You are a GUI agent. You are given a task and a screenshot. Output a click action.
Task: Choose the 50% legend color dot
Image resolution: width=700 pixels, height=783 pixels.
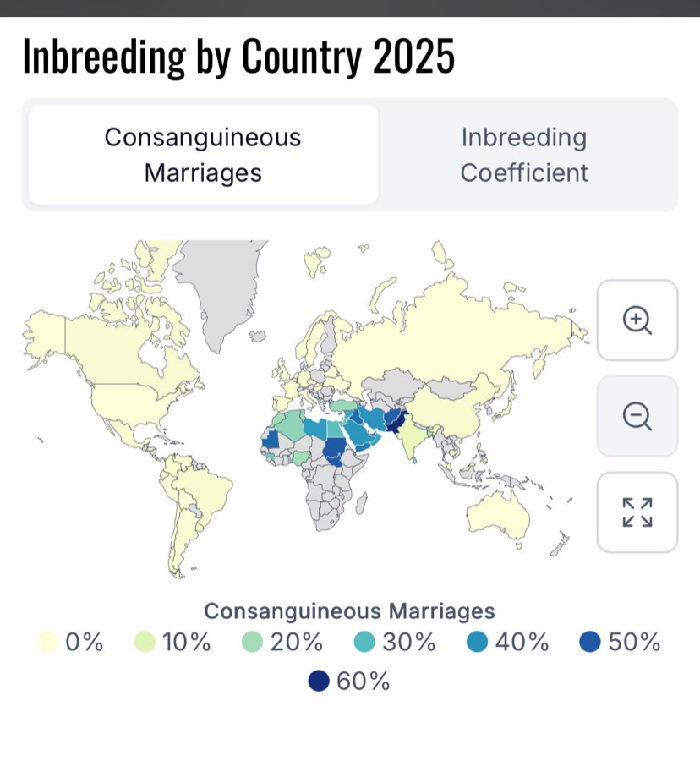(589, 642)
